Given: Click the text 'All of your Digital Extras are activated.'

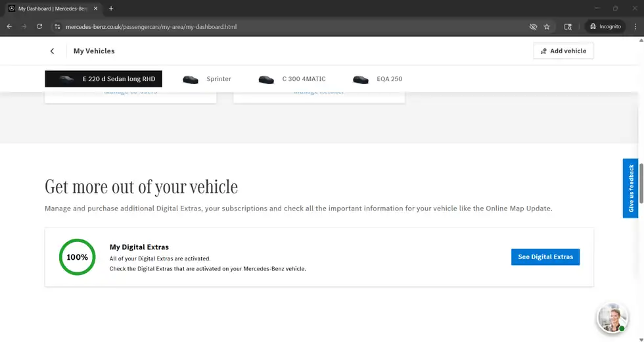Looking at the screenshot, I should tap(160, 258).
